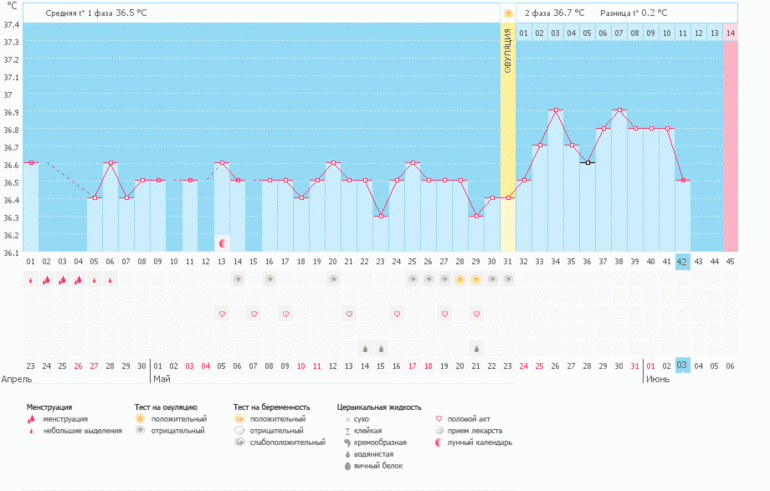Select the highlighted cycle day 42
Image resolution: width=770 pixels, height=491 pixels.
point(682,261)
